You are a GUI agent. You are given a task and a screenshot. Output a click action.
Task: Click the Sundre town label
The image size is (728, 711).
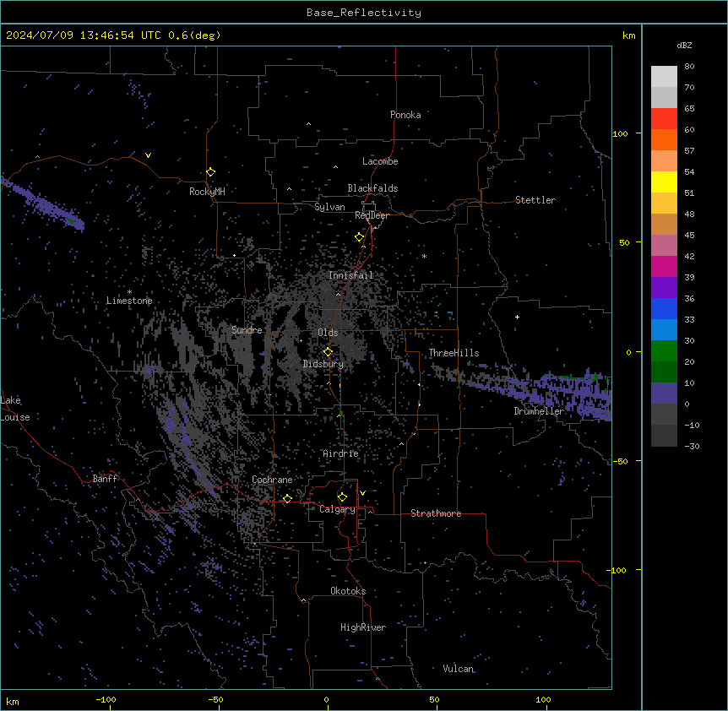247,330
